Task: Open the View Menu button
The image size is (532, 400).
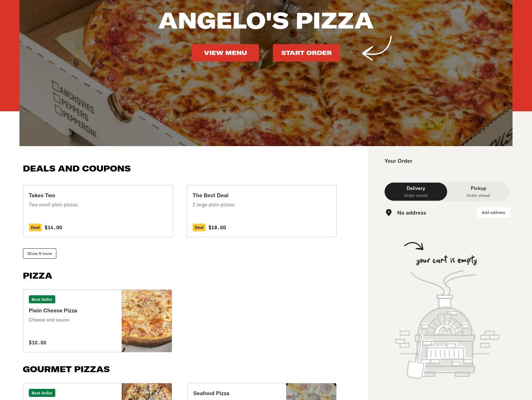Action: [225, 53]
